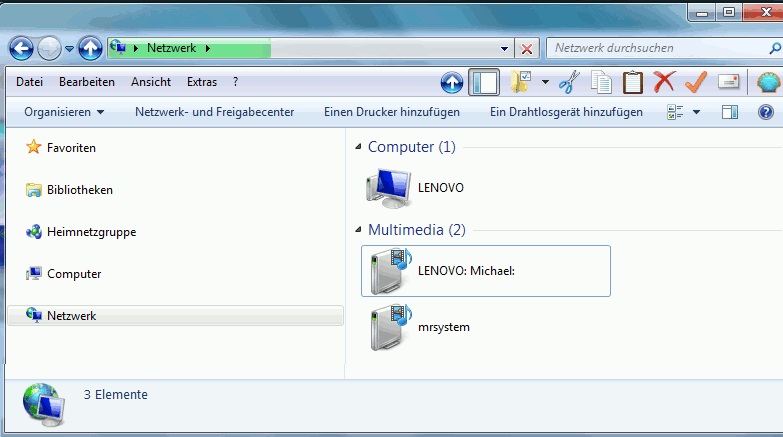This screenshot has width=783, height=437.
Task: Open the view options dropdown arrow
Action: pyautogui.click(x=696, y=112)
